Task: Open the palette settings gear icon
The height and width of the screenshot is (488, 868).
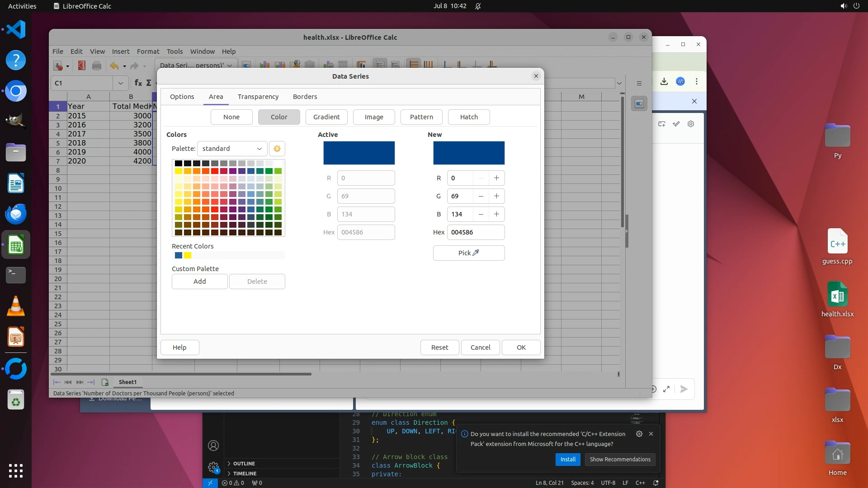Action: click(277, 149)
